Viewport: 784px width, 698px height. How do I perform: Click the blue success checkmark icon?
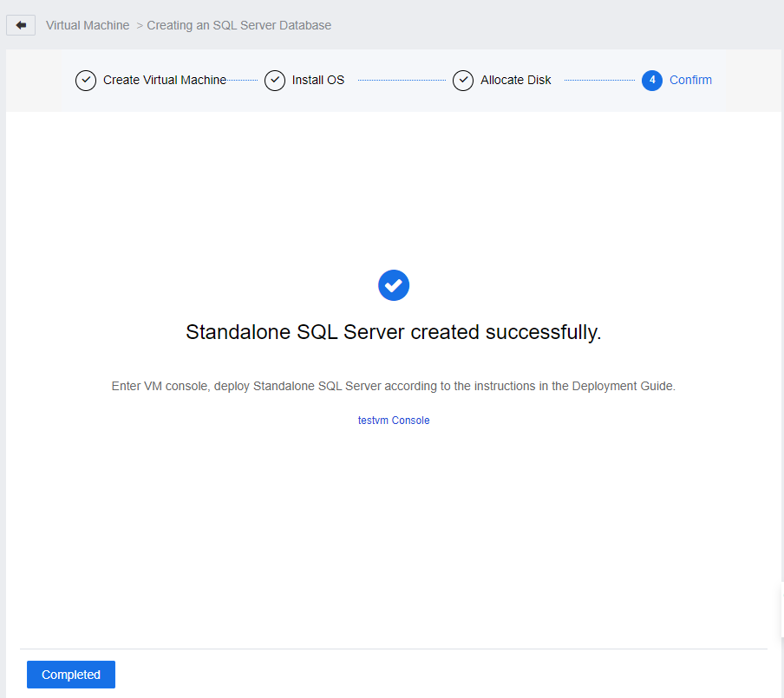pyautogui.click(x=394, y=285)
